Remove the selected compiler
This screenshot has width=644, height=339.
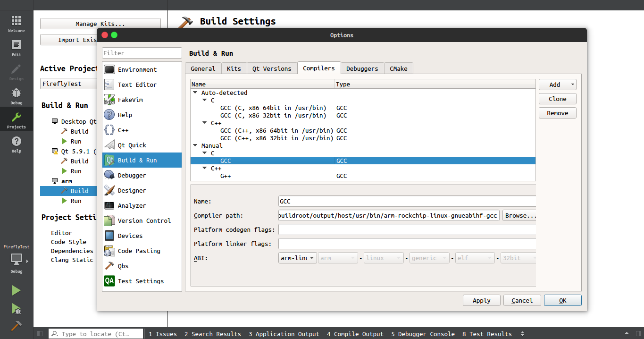pos(558,113)
